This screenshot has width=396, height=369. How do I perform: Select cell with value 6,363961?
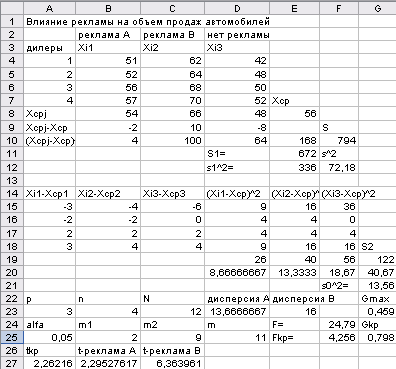coord(172,363)
